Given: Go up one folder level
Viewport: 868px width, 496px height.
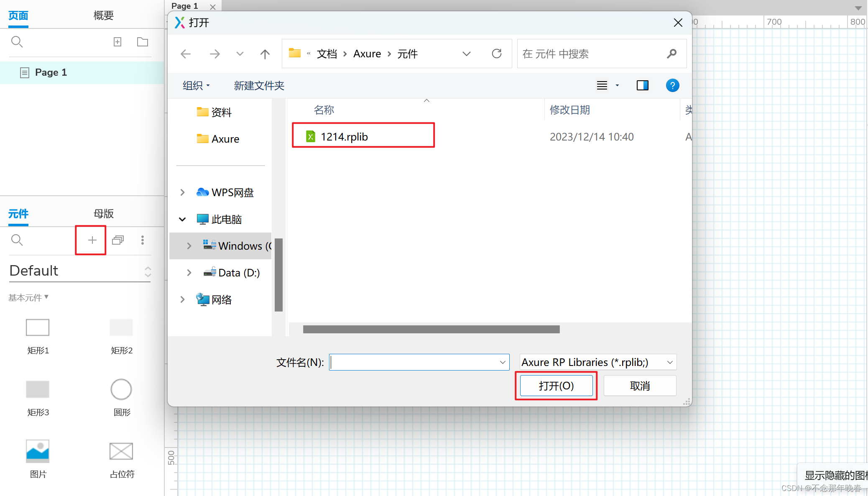Looking at the screenshot, I should [265, 54].
